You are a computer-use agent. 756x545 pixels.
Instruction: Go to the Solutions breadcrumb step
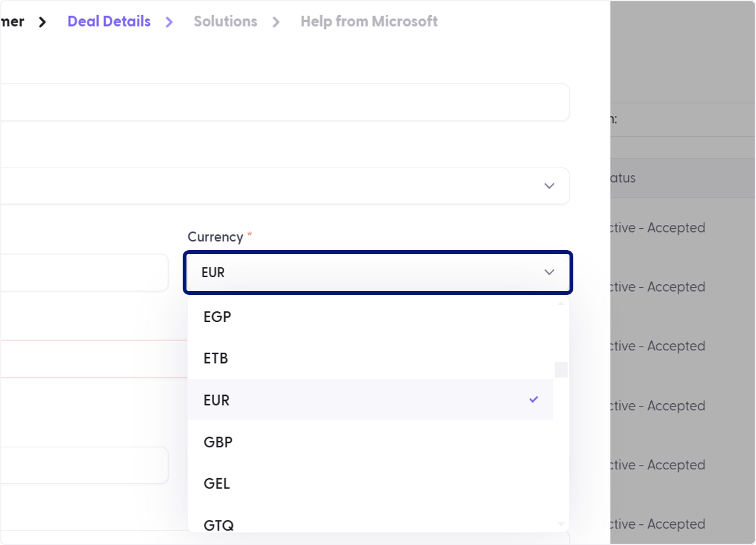226,21
